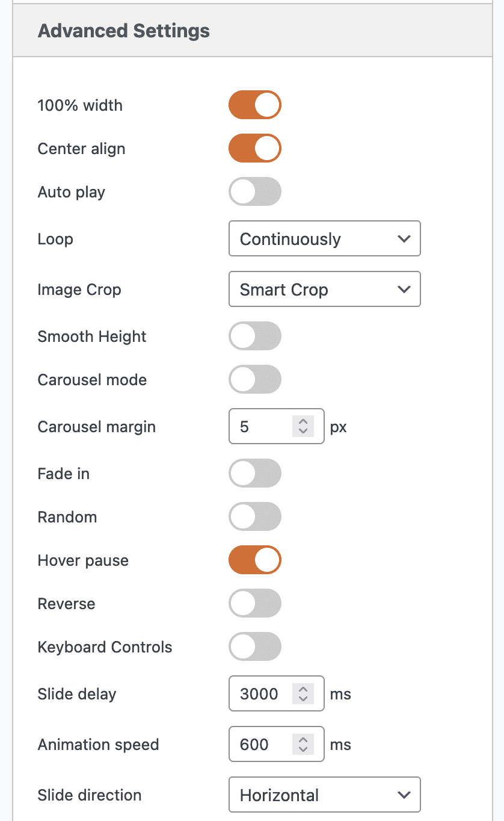
Task: Turn on the Random toggle
Action: click(x=254, y=517)
